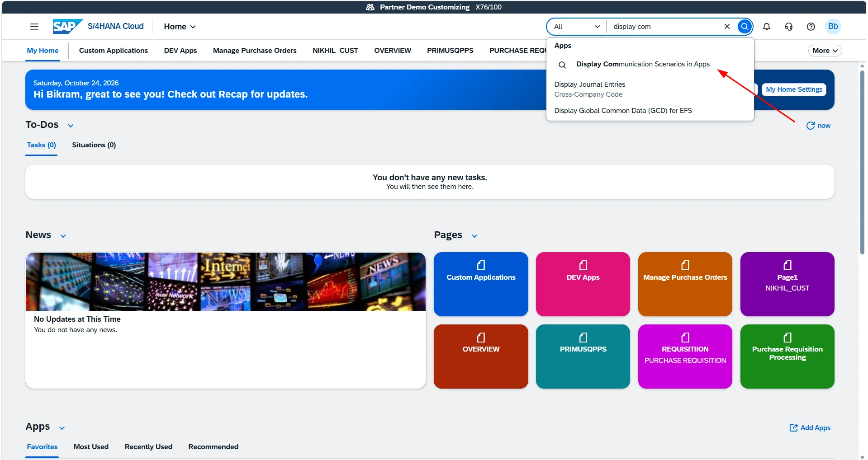The image size is (868, 460).
Task: Expand the Home dropdown menu
Action: point(180,27)
